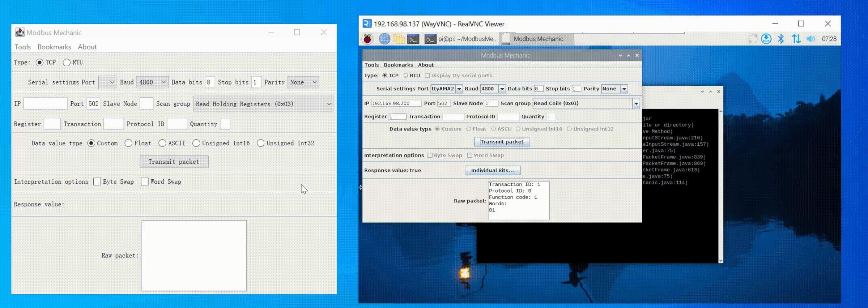Choose Unsigned Int16 in Windows app
The width and height of the screenshot is (868, 308).
[x=196, y=143]
